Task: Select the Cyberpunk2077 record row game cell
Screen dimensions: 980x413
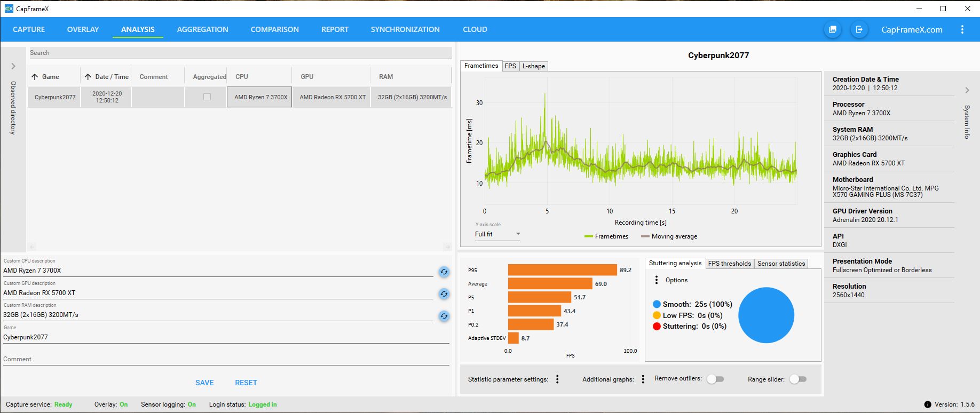Action: (54, 97)
